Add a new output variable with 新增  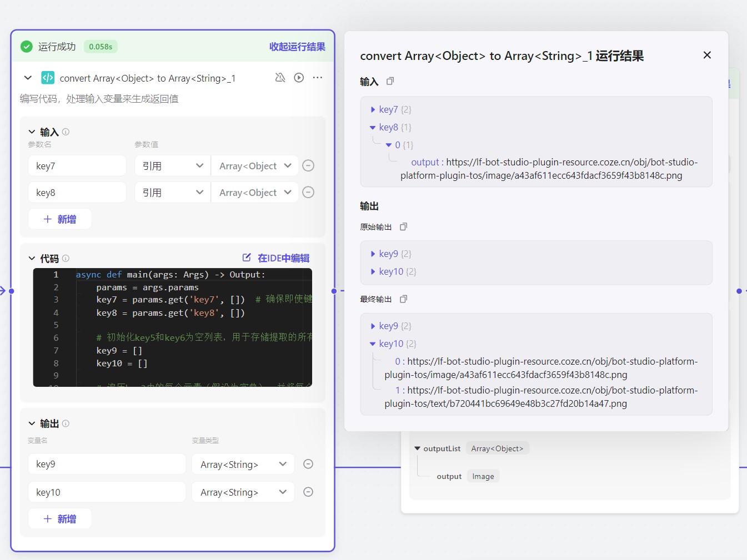coord(60,518)
